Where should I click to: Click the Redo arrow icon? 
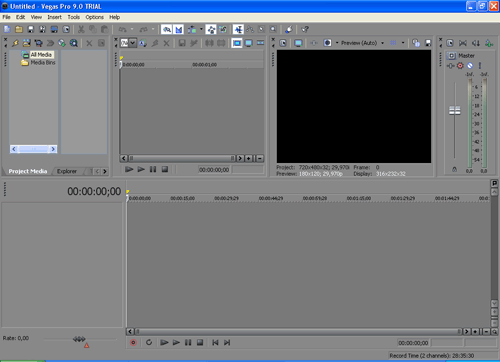(144, 29)
